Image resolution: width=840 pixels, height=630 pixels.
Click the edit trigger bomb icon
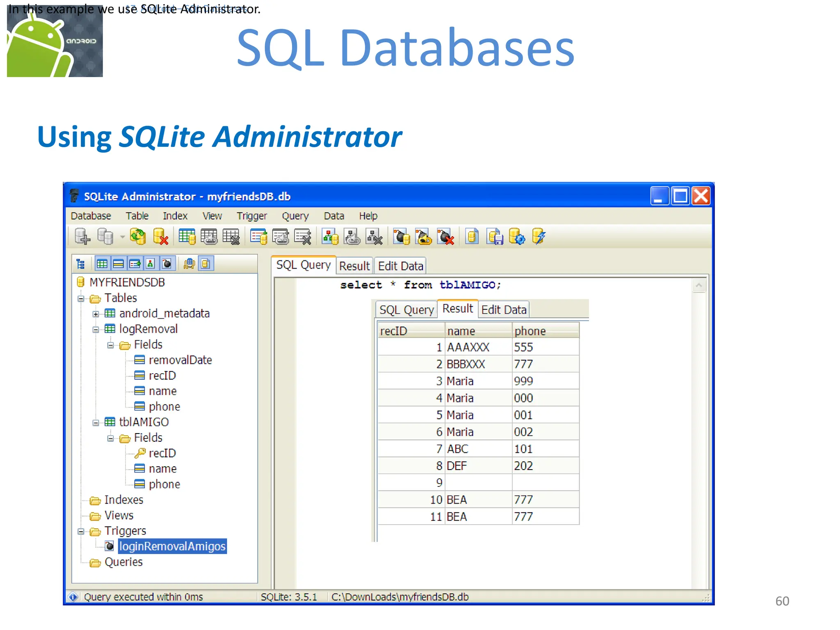click(x=424, y=237)
